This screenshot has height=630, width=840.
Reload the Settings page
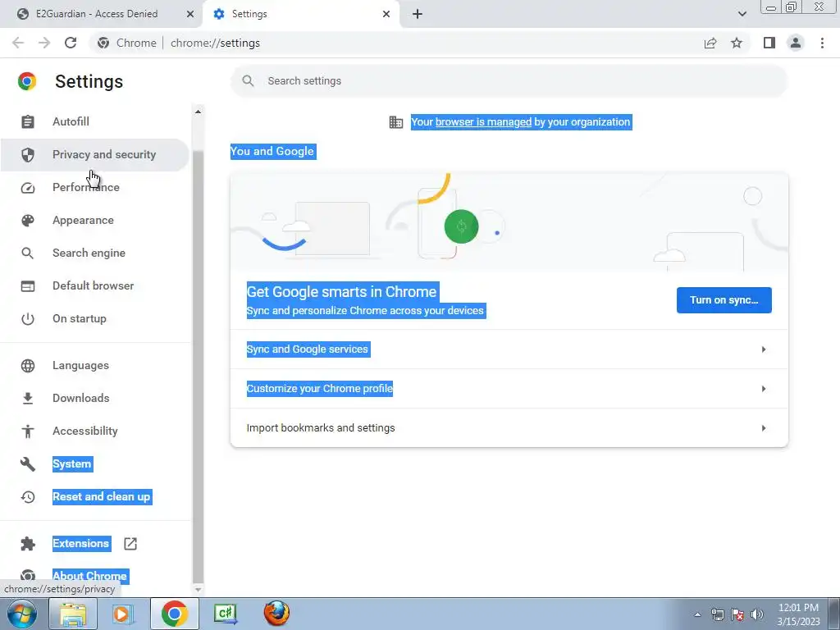point(71,43)
